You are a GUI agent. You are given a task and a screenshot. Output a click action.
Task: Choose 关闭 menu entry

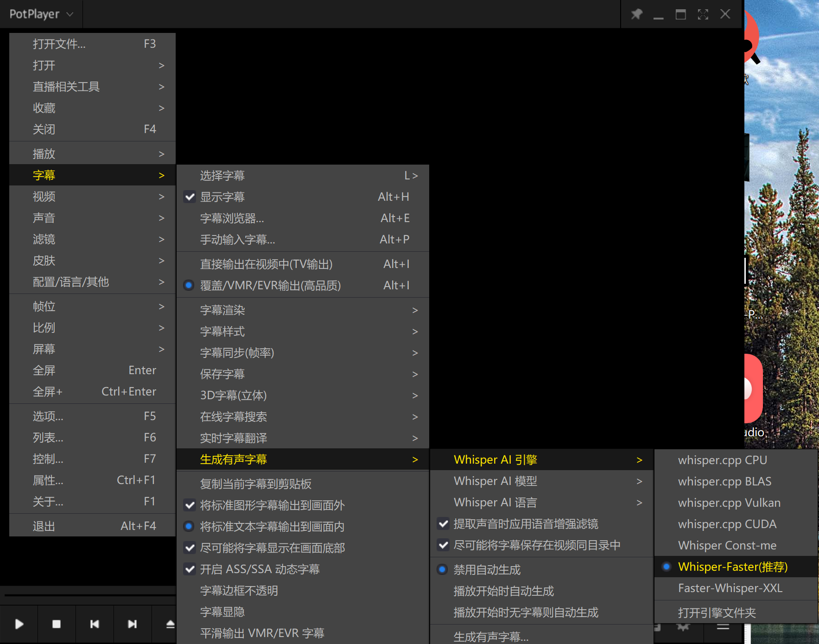pyautogui.click(x=92, y=129)
